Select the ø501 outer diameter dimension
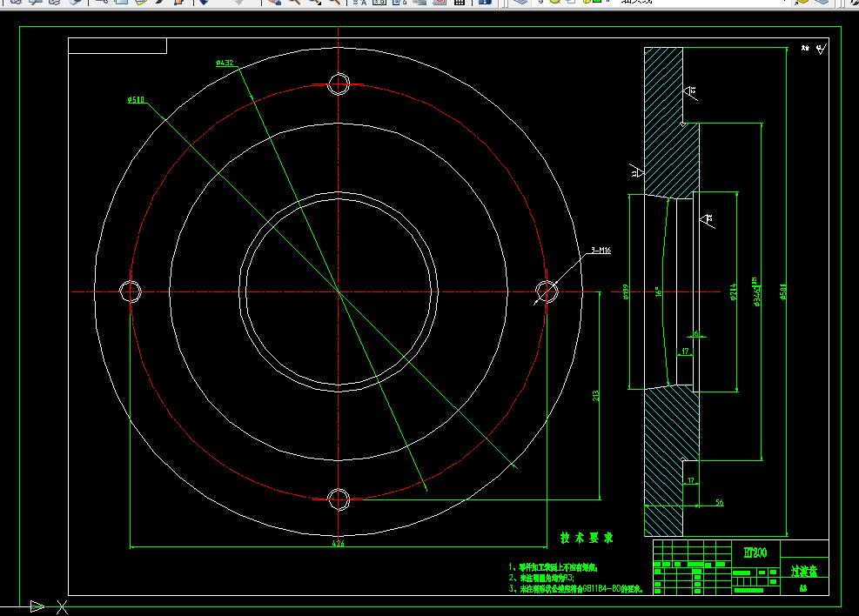Screen dimensions: 859x616 [783, 291]
